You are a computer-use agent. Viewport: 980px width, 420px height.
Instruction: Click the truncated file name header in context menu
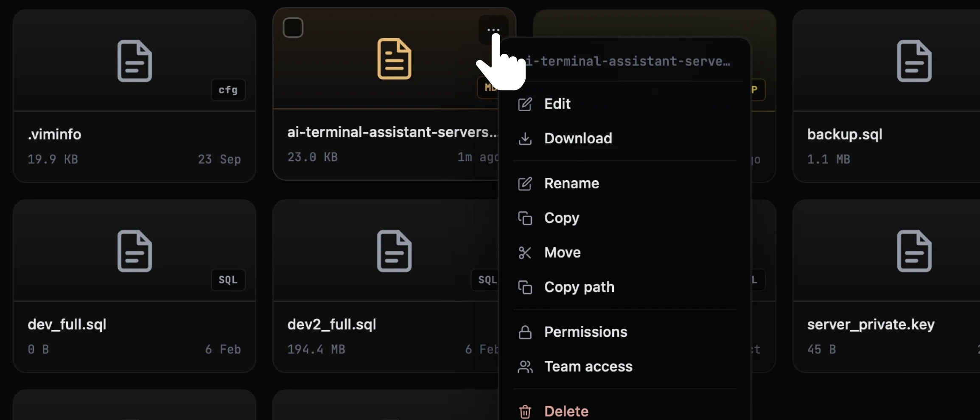[x=628, y=62]
